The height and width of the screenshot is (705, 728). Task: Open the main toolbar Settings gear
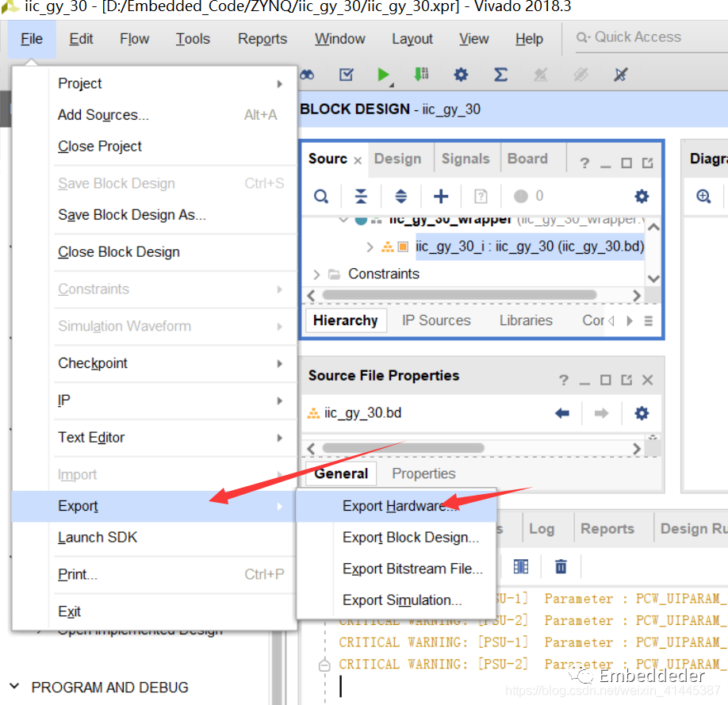point(461,75)
